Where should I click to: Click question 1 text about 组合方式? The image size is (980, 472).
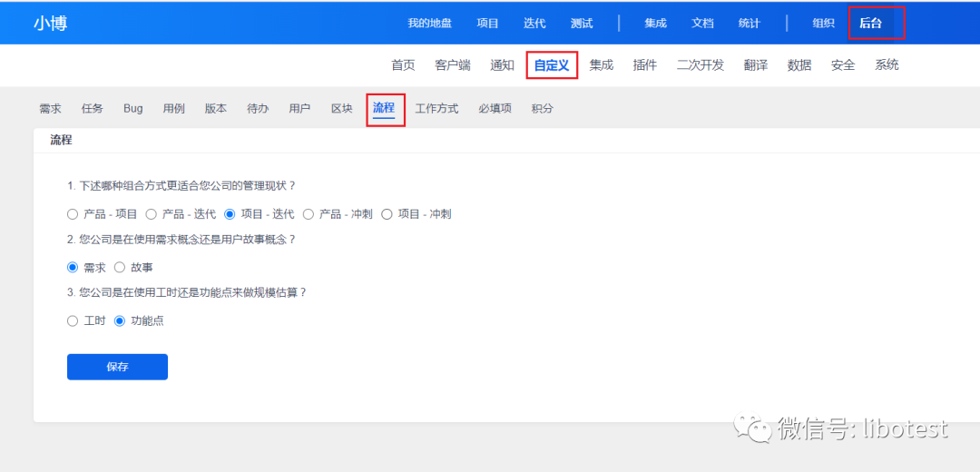(x=181, y=186)
